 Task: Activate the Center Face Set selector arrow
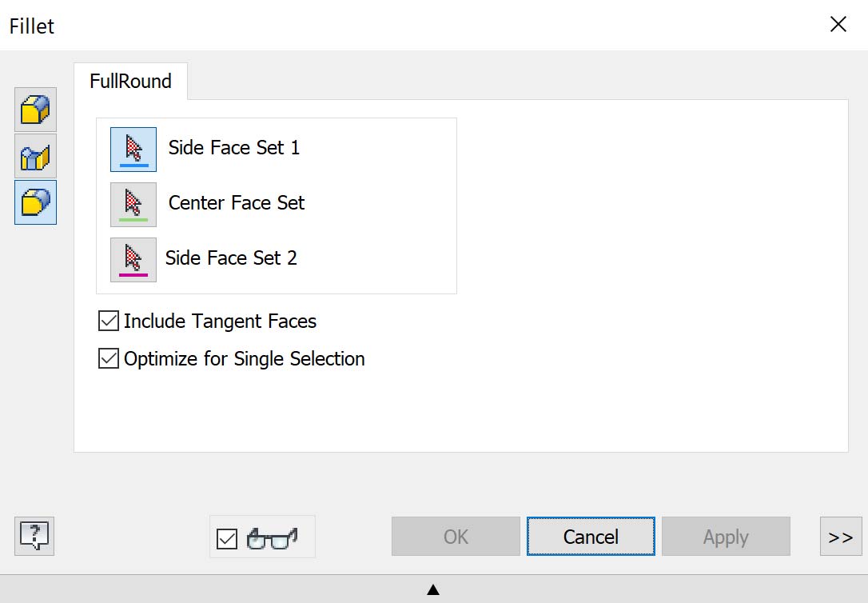coord(133,205)
